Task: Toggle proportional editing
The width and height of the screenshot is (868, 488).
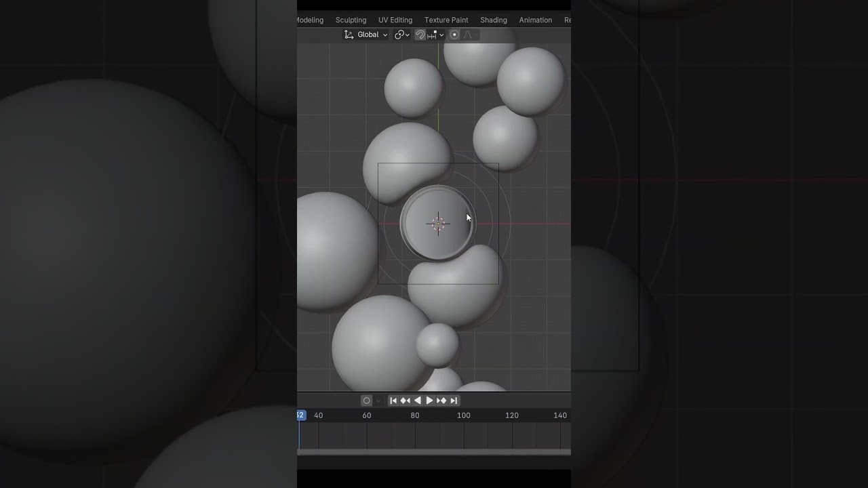Action: pos(454,35)
